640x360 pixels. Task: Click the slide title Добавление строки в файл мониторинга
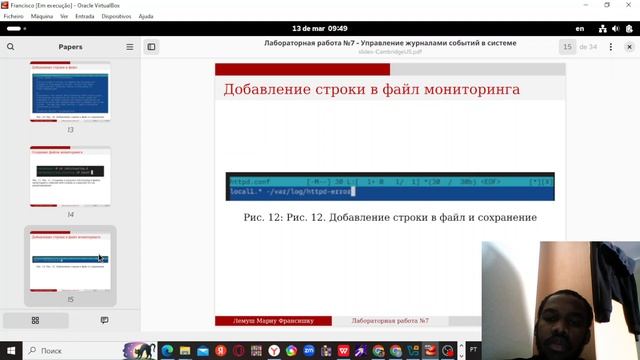[371, 89]
